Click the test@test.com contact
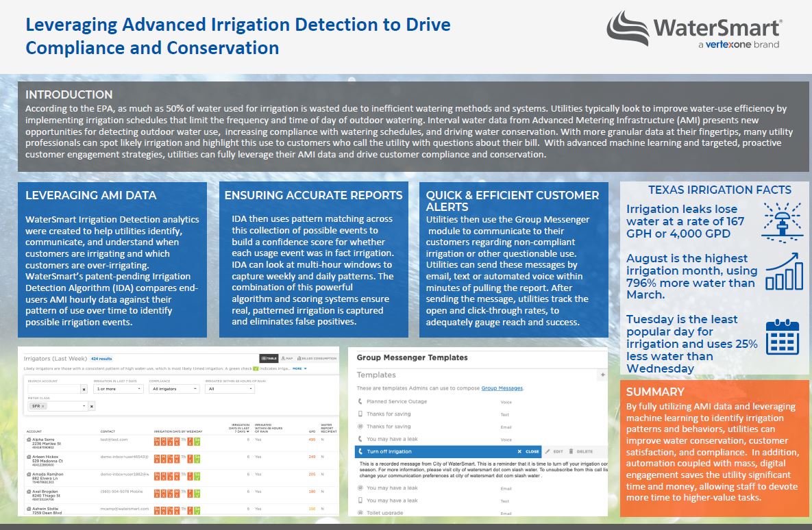The width and height of the screenshot is (812, 530). [x=114, y=440]
